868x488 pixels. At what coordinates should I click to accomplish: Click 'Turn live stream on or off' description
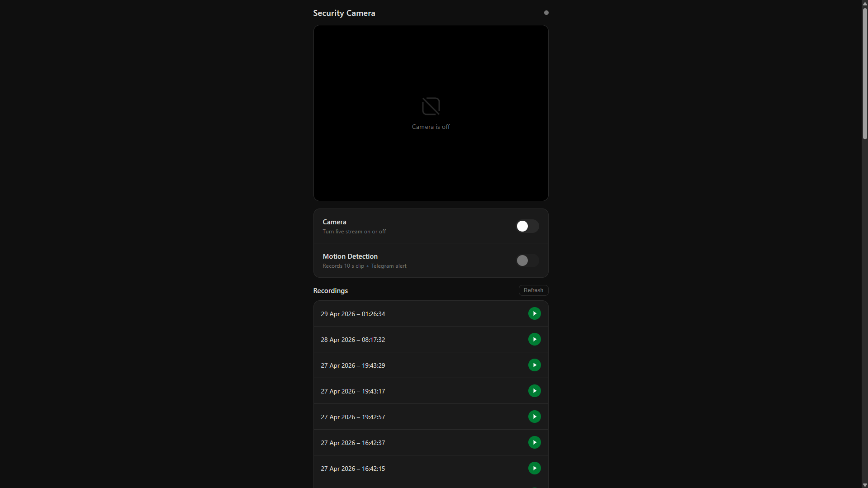click(x=354, y=232)
